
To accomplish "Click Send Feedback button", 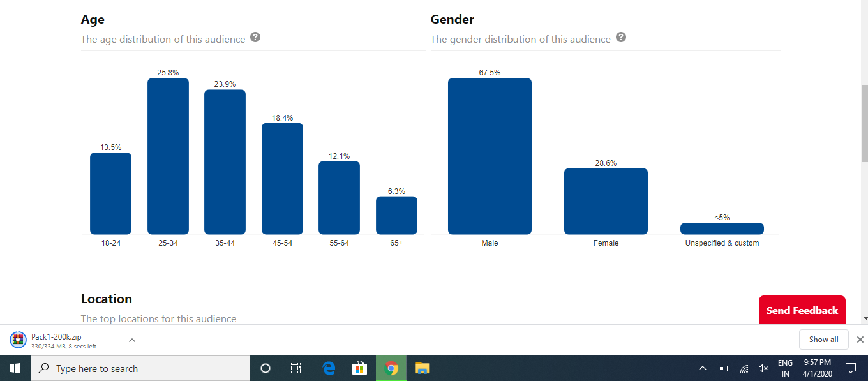I will tap(802, 310).
